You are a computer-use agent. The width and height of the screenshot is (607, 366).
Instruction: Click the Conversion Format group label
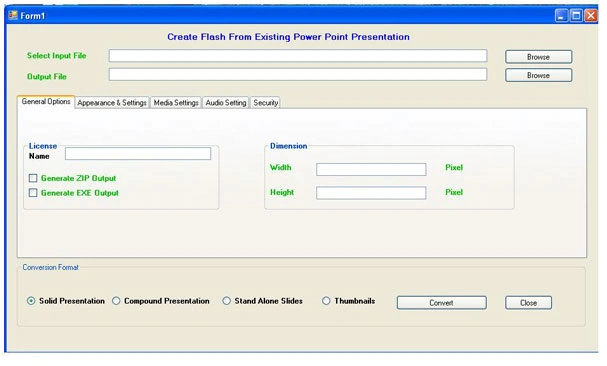point(50,267)
